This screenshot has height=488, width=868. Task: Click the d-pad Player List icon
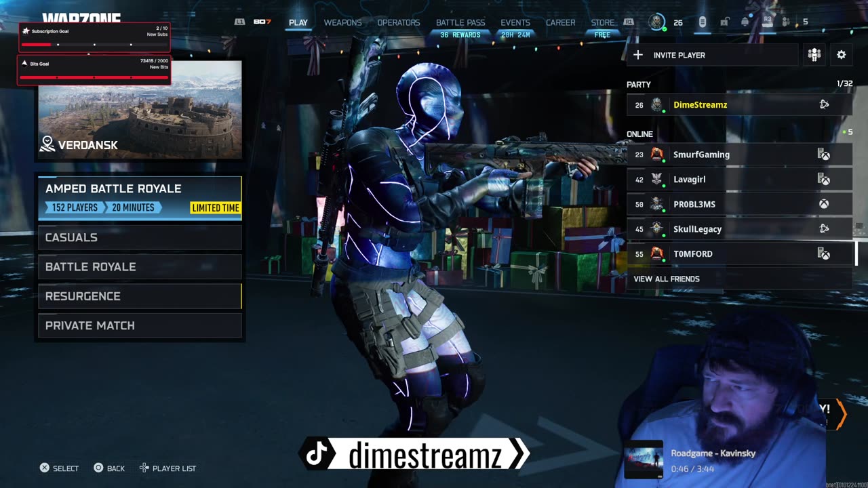144,468
